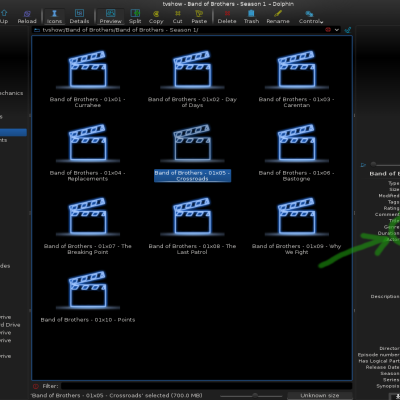Adjust the icon zoom slider in status bar
The height and width of the screenshot is (400, 400).
point(255,395)
